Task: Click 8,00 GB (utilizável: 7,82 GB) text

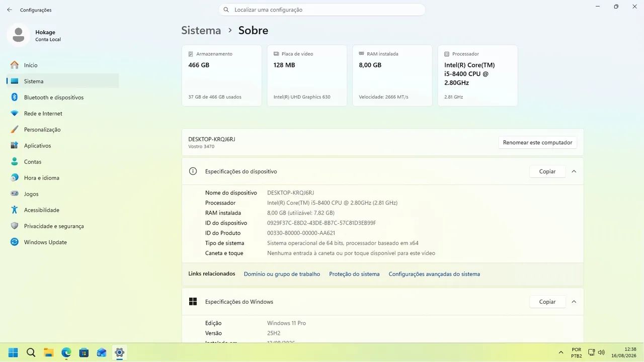Action: [301, 213]
